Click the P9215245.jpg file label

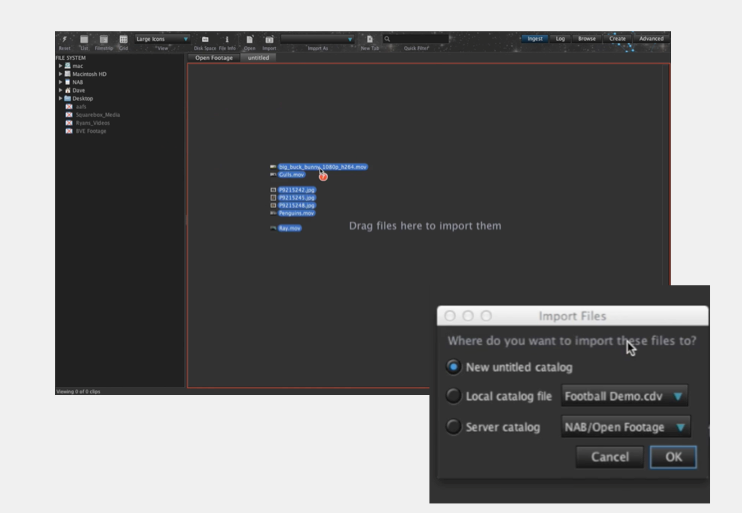pyautogui.click(x=297, y=198)
